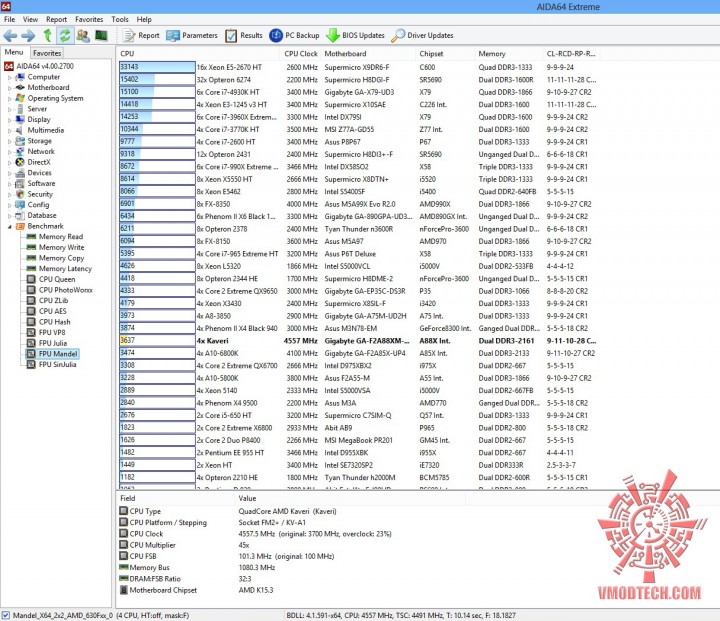Open the Report menu
This screenshot has height=621, width=720.
pyautogui.click(x=56, y=19)
